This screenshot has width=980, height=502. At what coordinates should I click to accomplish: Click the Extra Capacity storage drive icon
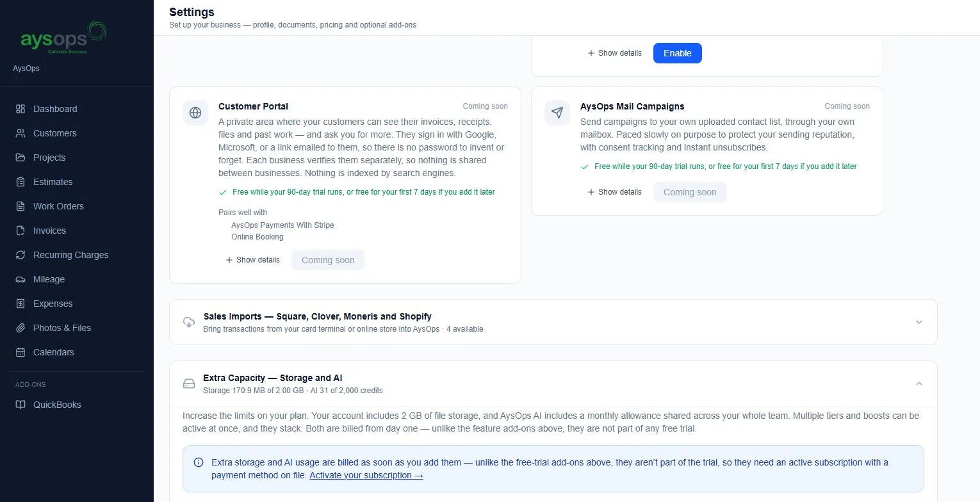pos(189,384)
